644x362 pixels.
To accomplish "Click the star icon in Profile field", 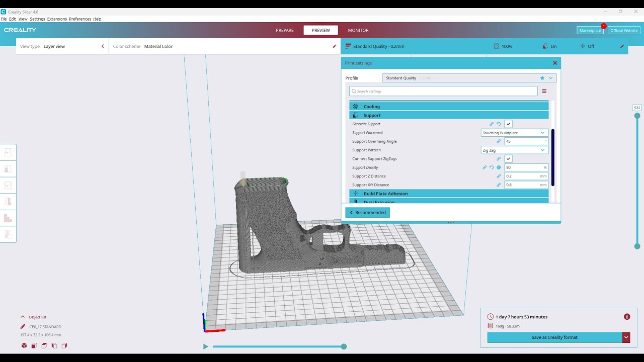I will tap(542, 78).
